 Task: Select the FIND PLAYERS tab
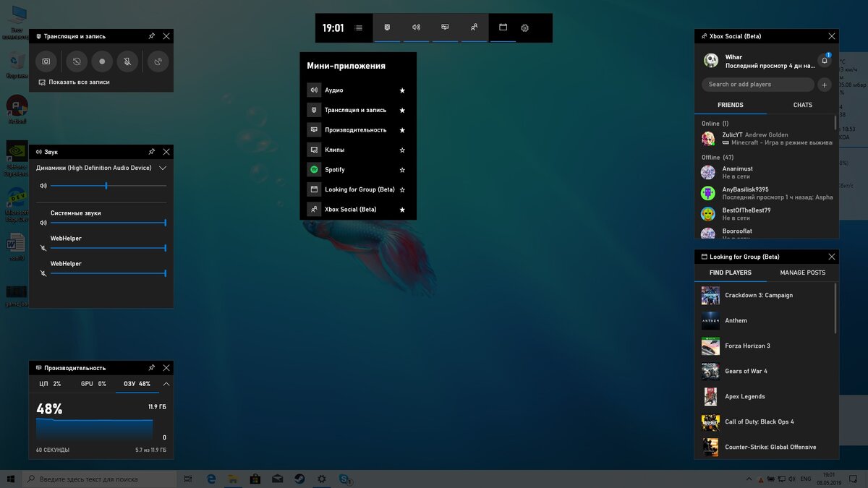731,273
